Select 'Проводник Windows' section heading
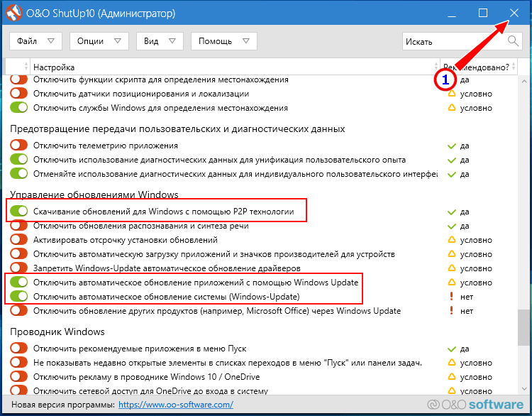 (x=57, y=332)
